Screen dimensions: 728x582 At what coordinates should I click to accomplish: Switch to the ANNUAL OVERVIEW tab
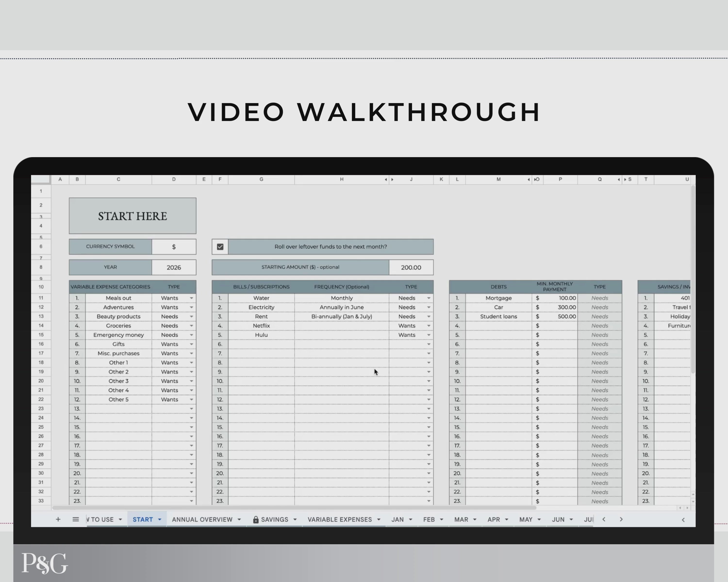click(202, 520)
